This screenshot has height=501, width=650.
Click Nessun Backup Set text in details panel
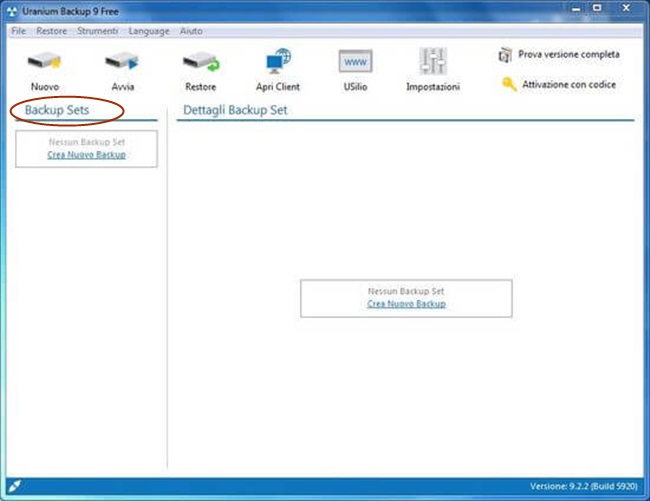[x=406, y=291]
